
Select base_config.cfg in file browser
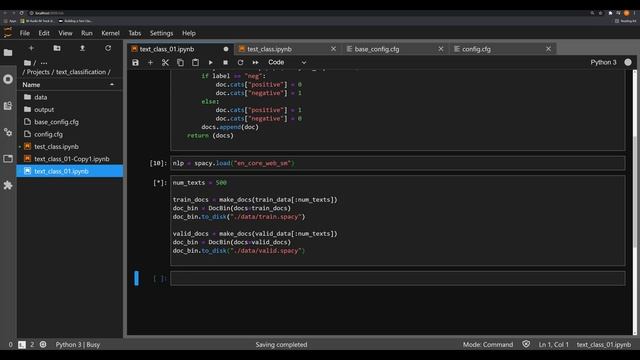coord(69,122)
